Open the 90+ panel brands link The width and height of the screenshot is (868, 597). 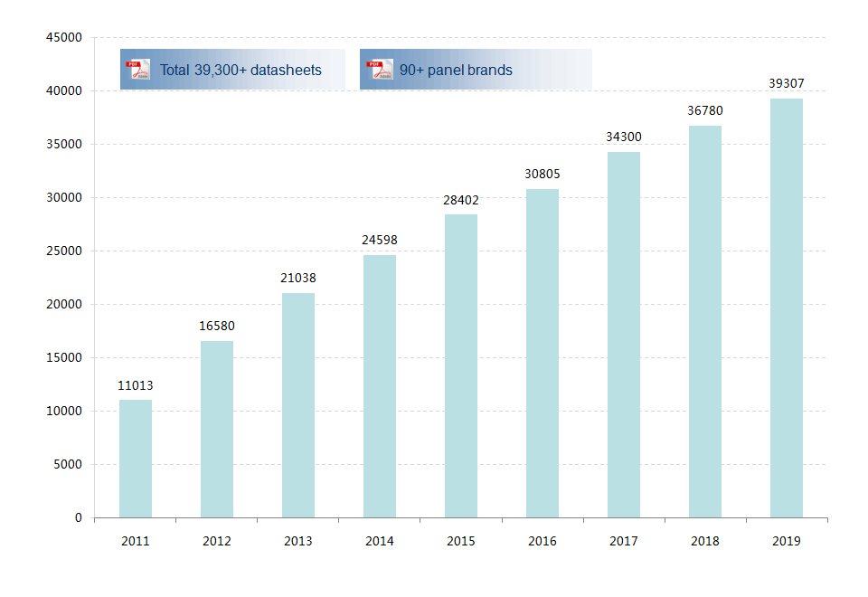456,70
